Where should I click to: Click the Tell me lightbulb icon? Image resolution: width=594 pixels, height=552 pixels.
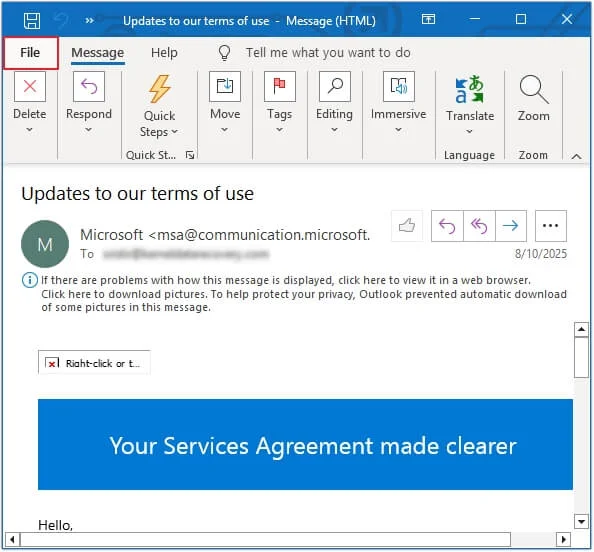click(224, 53)
